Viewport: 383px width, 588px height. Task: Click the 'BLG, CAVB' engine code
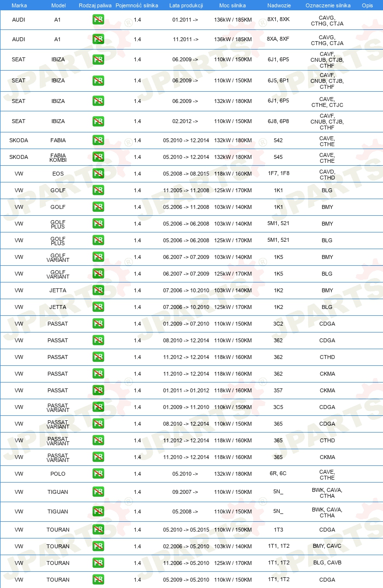(x=327, y=562)
